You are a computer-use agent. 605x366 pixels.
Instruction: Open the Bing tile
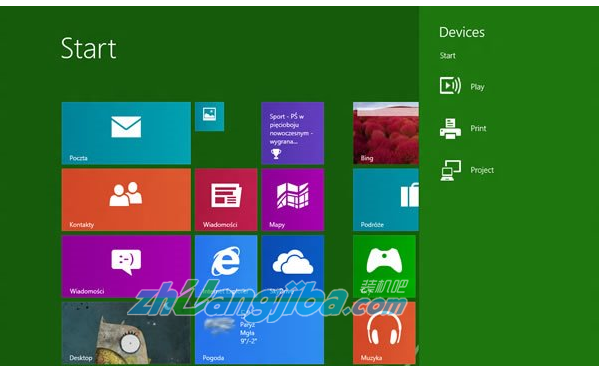(386, 133)
